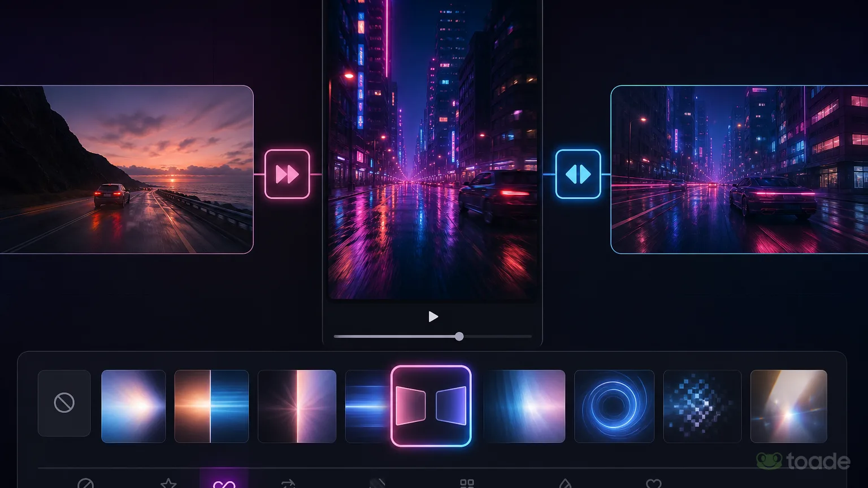Screen dimensions: 868x488
Task: Select the droplet category icon in bottom bar
Action: click(x=565, y=483)
